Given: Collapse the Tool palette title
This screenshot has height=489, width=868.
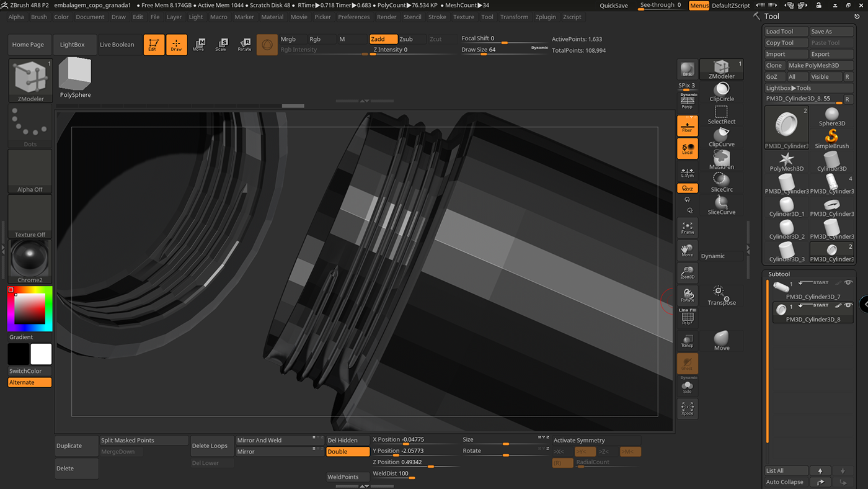Looking at the screenshot, I should tap(772, 17).
